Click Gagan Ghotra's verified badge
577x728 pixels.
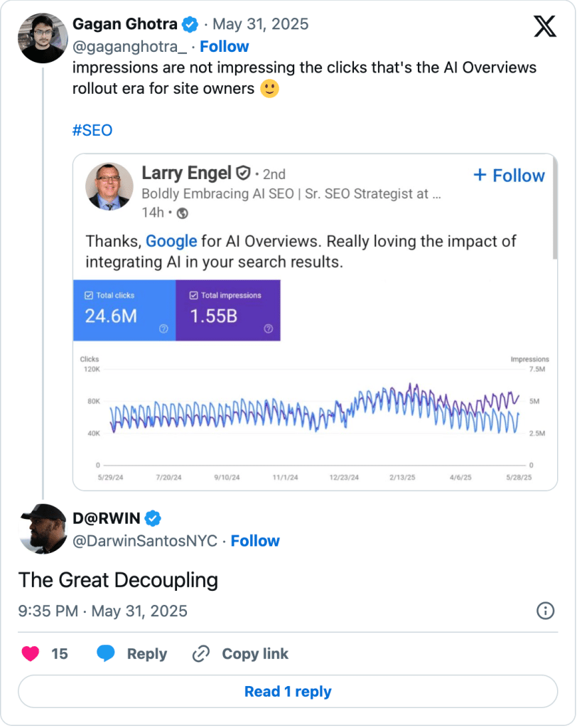(190, 24)
